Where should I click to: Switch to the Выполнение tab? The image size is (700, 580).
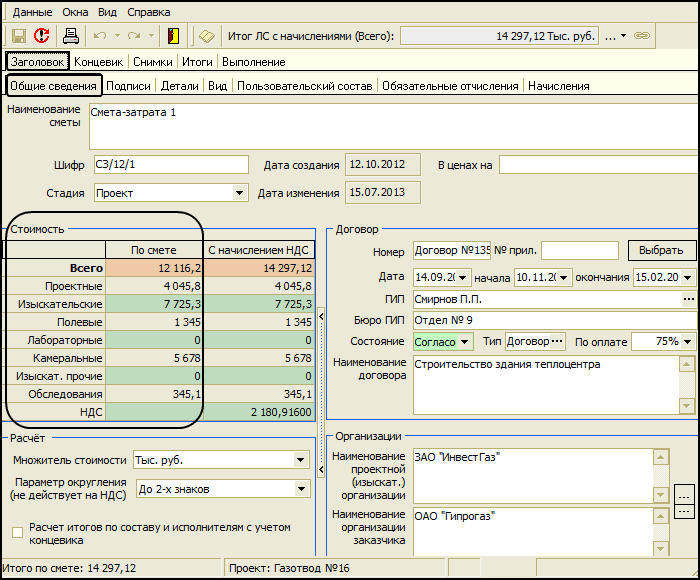coord(254,62)
